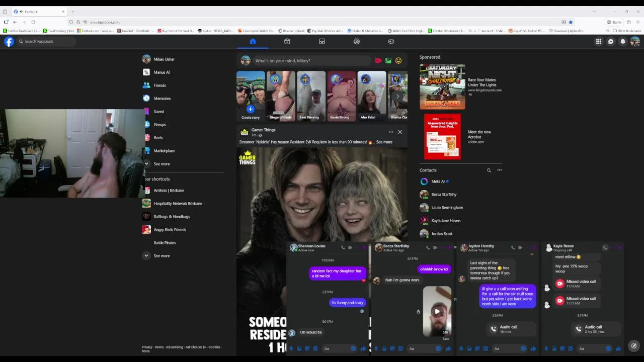This screenshot has width=644, height=362.
Task: Focus the Search Facebook field
Action: 46,42
